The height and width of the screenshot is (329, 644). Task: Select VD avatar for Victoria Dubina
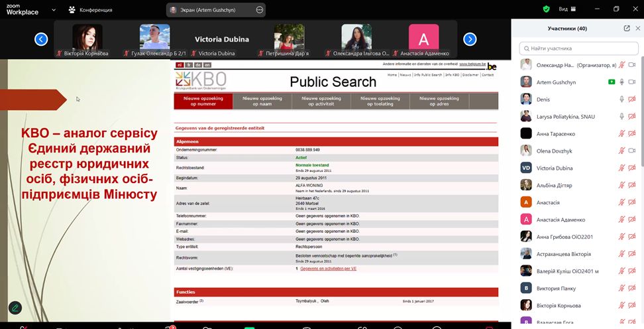tap(526, 168)
